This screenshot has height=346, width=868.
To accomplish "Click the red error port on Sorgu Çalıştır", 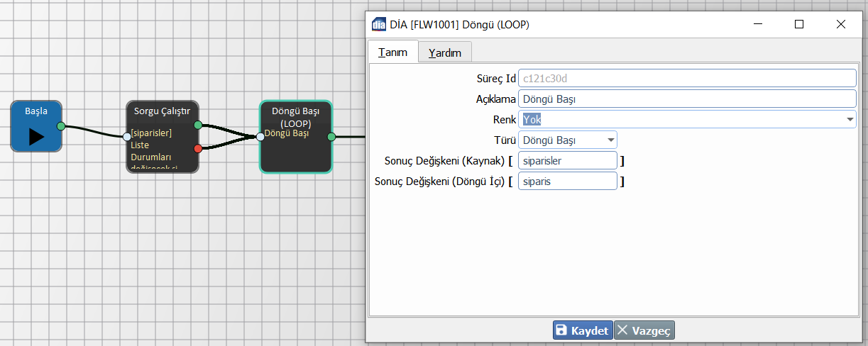I will (198, 148).
